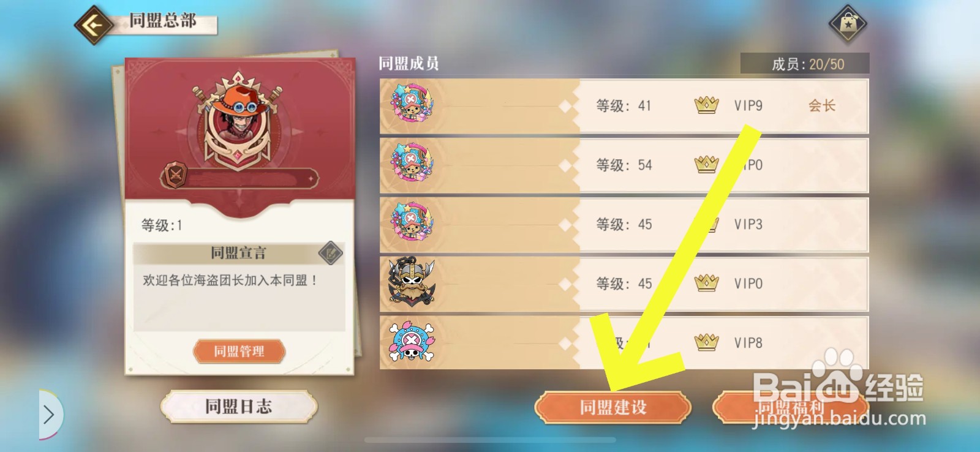Tap the Ace alliance emblem portrait

238,119
